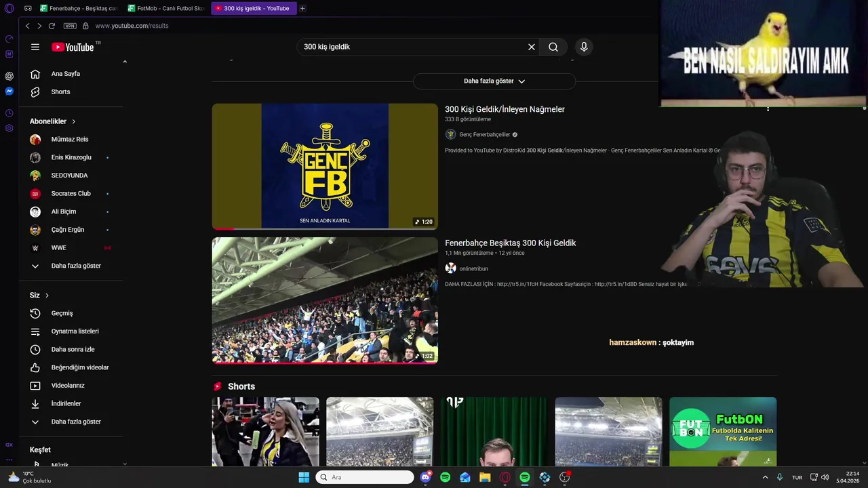Viewport: 868px width, 488px height.
Task: Click the sidebar scroll-down arrow
Action: 125,464
